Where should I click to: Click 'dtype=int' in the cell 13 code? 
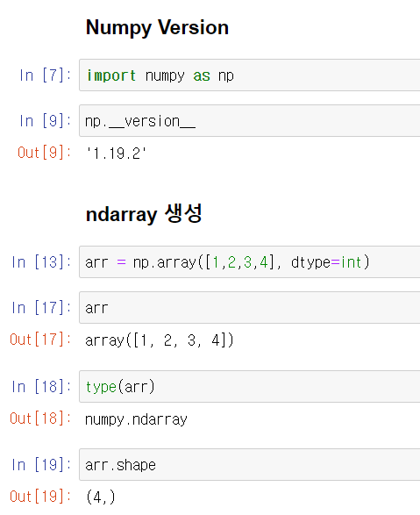(x=326, y=262)
